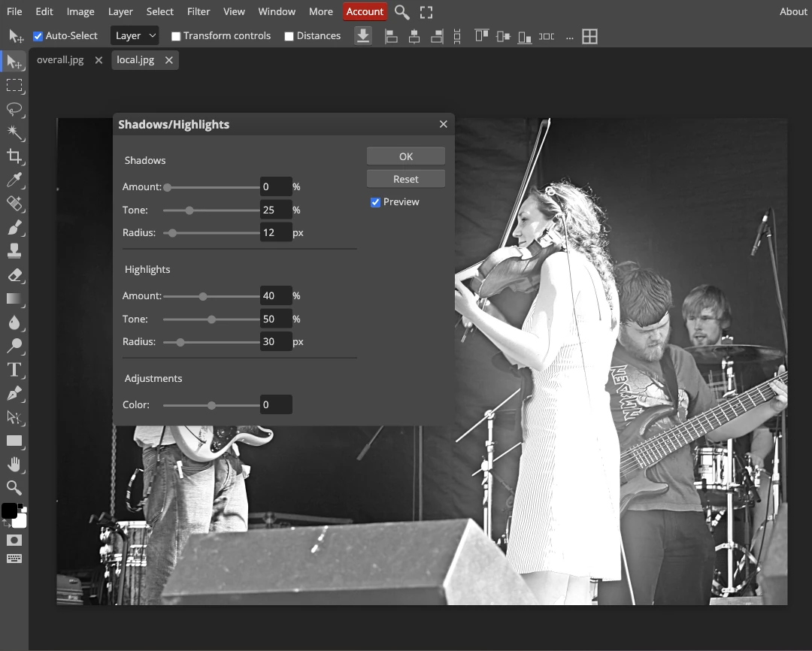Uncheck the Auto-Select checkbox

[x=38, y=36]
